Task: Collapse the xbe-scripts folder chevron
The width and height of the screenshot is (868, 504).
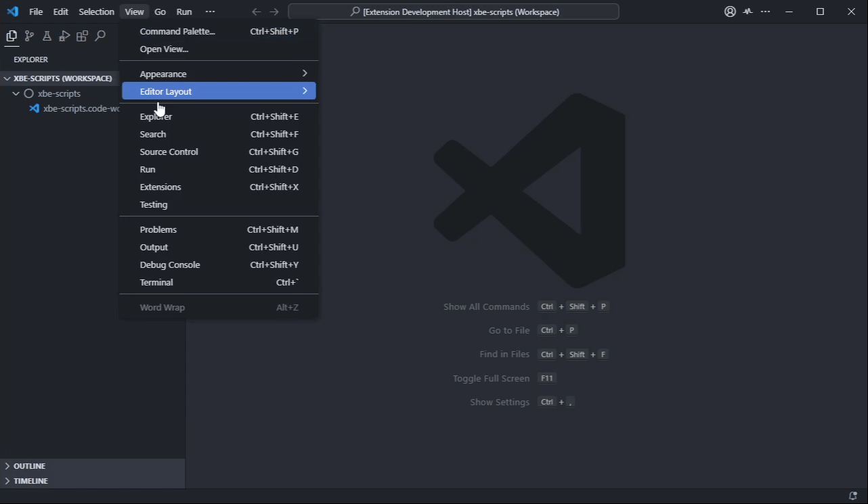Action: click(x=16, y=93)
